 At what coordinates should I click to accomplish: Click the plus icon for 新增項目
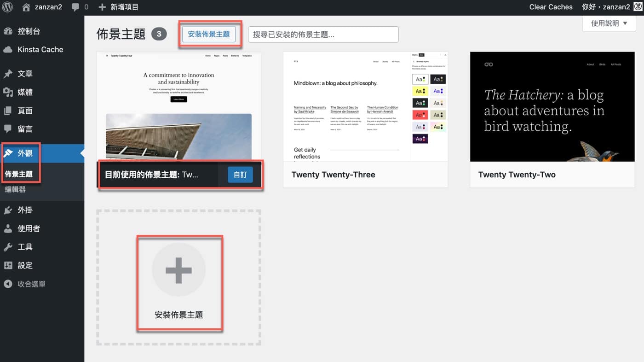click(x=102, y=7)
